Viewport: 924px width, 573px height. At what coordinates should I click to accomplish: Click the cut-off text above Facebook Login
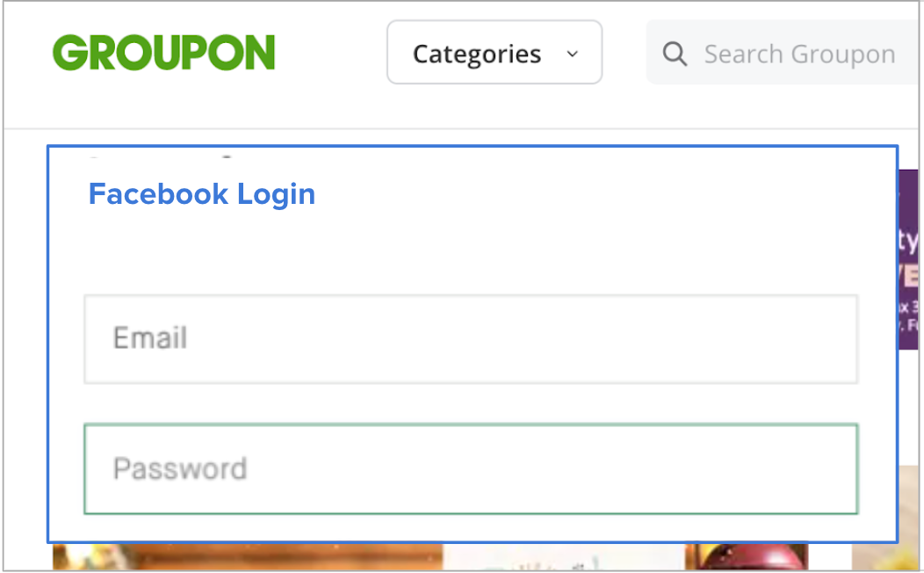[159, 156]
